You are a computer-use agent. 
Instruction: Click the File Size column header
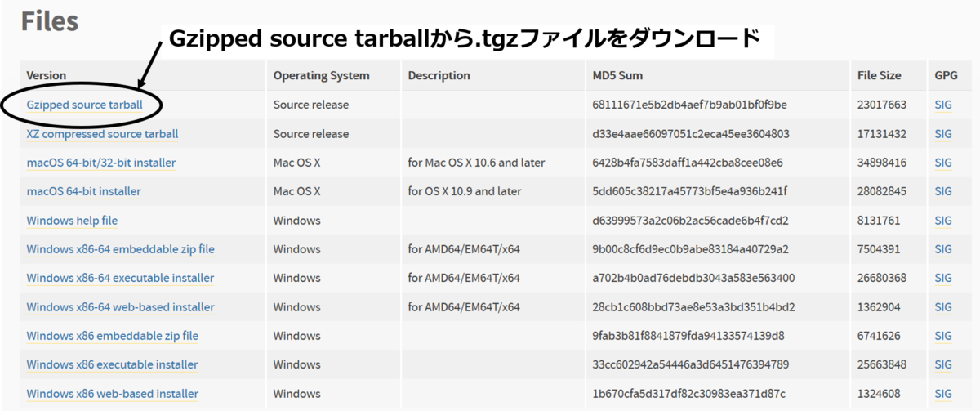pyautogui.click(x=879, y=75)
